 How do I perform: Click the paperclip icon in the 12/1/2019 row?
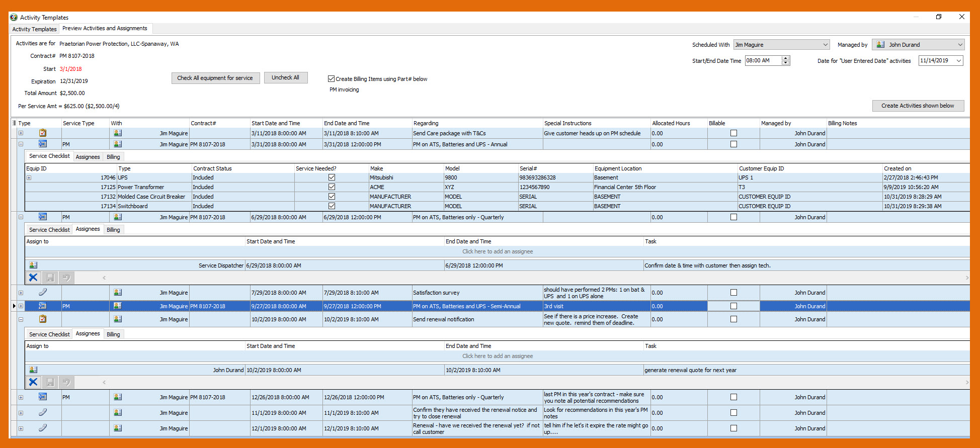click(x=43, y=428)
